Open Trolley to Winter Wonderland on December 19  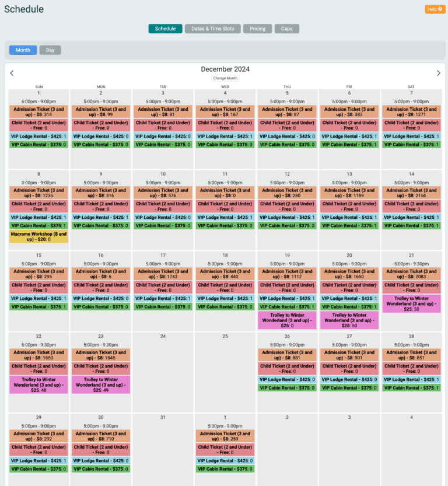[287, 320]
